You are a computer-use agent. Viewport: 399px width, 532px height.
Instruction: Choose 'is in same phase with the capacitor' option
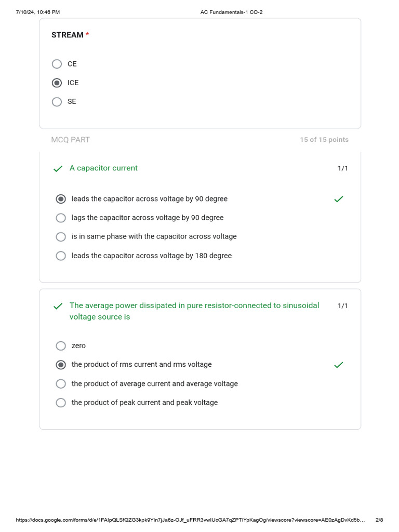61,236
